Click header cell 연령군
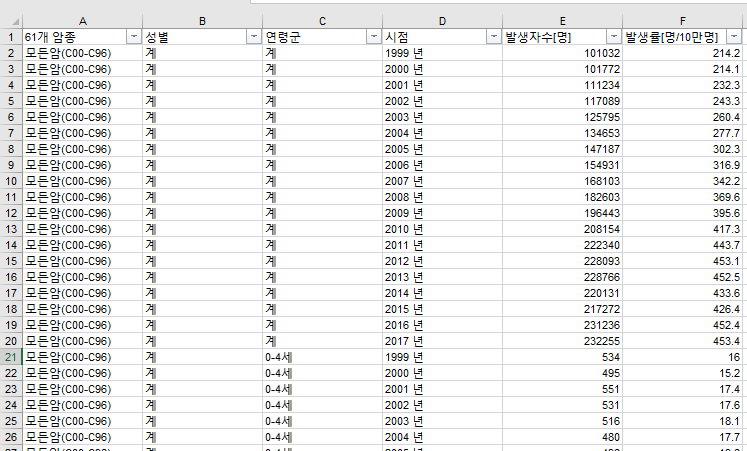 pyautogui.click(x=323, y=37)
